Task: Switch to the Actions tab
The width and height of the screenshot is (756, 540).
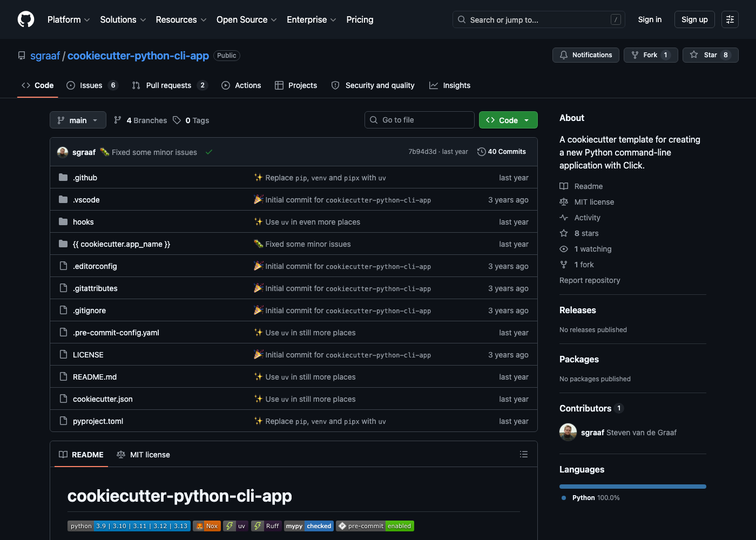Action: (x=241, y=85)
